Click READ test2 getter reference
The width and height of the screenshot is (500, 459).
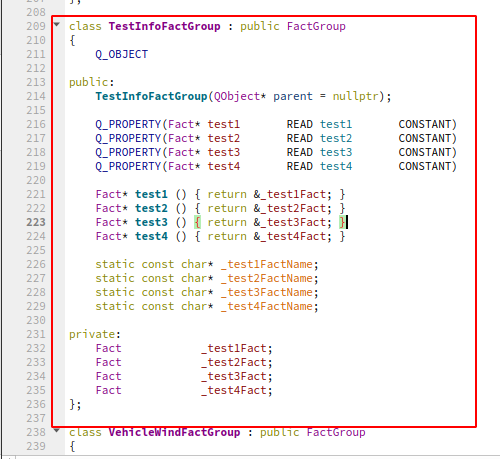pos(319,138)
